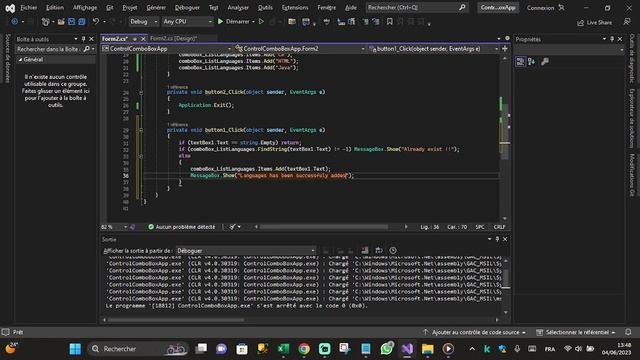Viewport: 640px width, 360px height.
Task: Click the magnifier icon in Rechercher box
Action: [462, 7]
